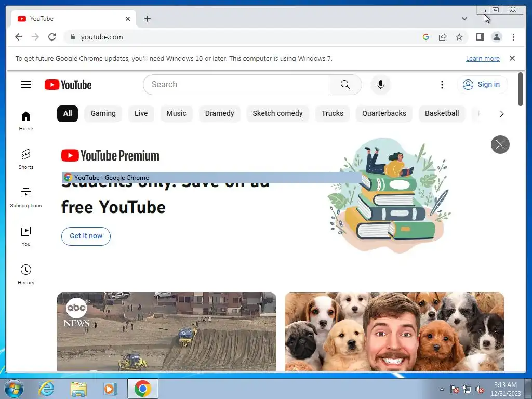The width and height of the screenshot is (532, 399).
Task: Click the network tray icon
Action: coord(467,389)
